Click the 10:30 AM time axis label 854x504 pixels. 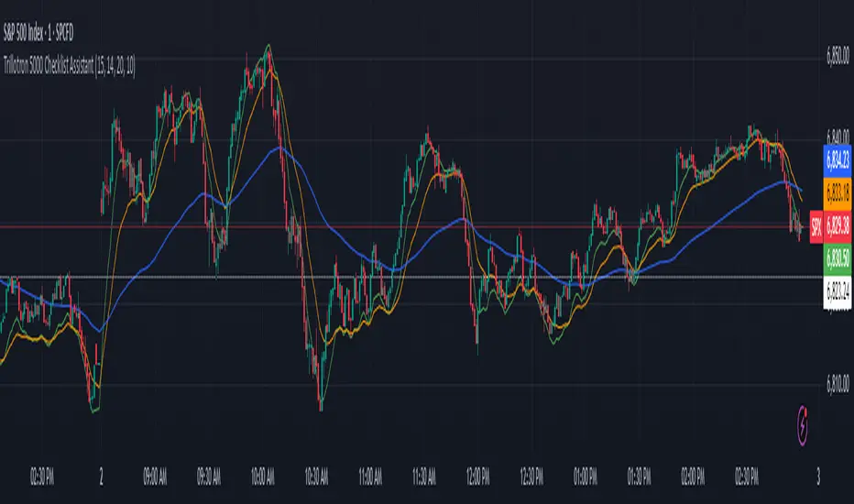pyautogui.click(x=316, y=477)
